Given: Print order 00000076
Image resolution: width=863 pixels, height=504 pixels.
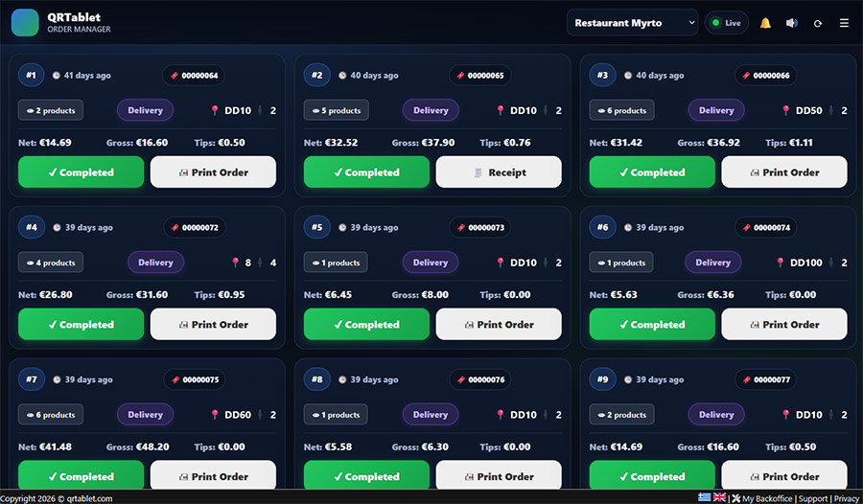Looking at the screenshot, I should coord(499,475).
